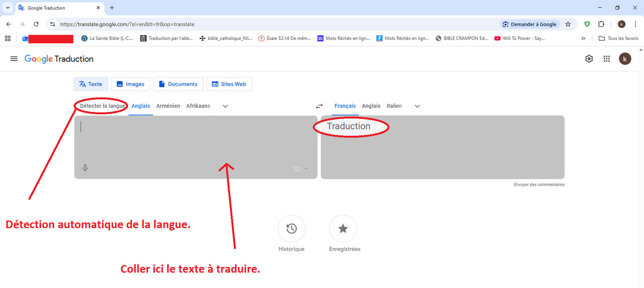Click the Google Traduction logo

[59, 59]
